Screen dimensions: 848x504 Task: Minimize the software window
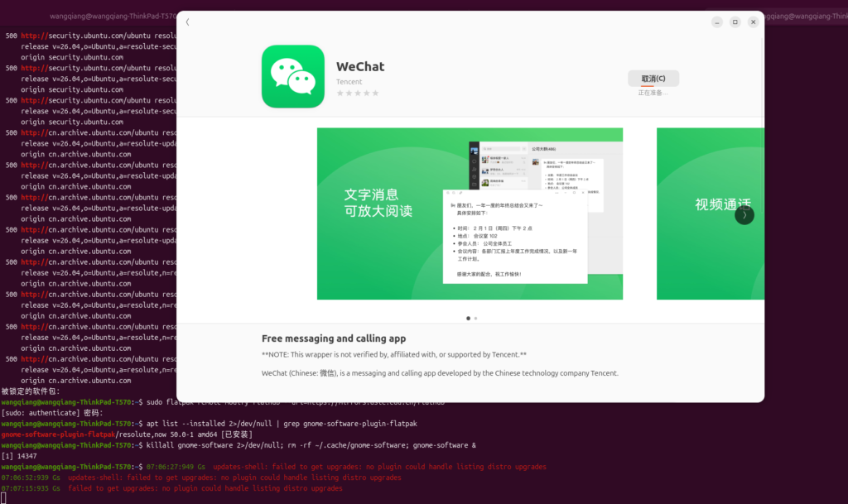coord(716,22)
